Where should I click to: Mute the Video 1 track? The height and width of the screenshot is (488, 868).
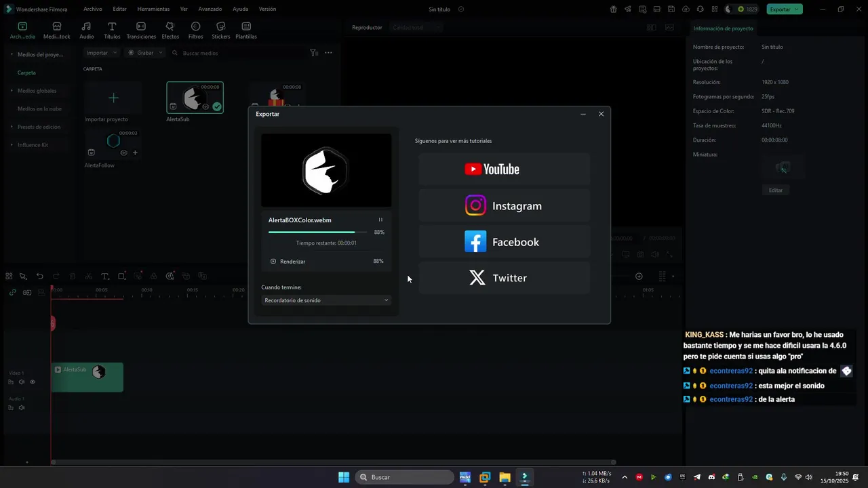point(21,382)
